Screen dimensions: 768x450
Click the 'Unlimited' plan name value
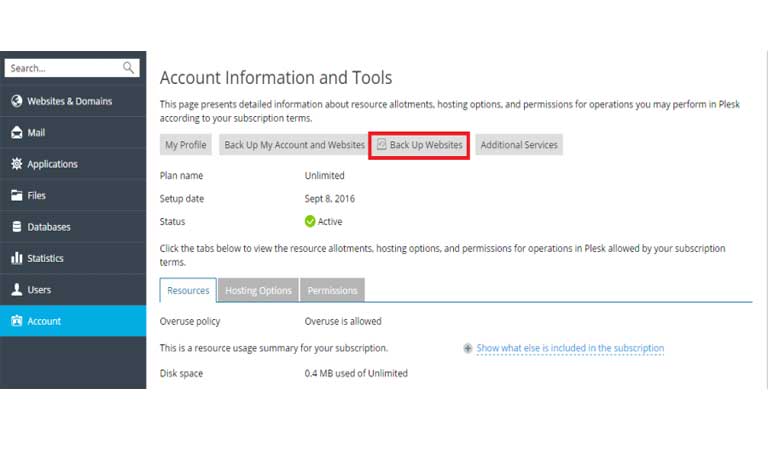pyautogui.click(x=324, y=175)
